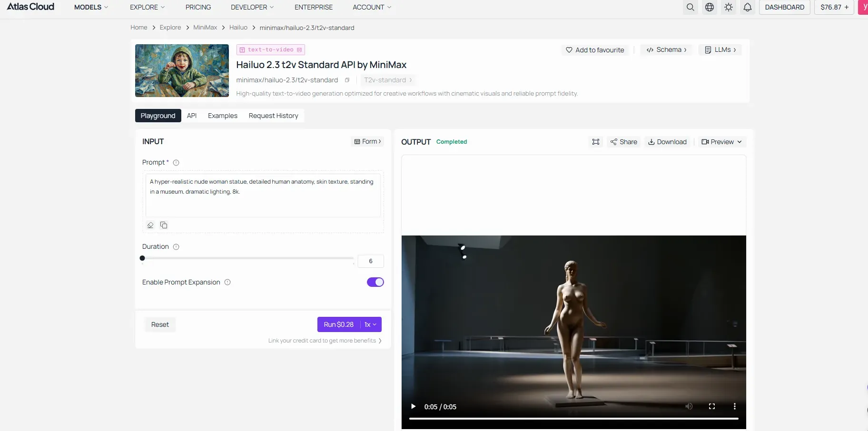Open the search icon in top bar
The height and width of the screenshot is (431, 868).
tap(690, 7)
